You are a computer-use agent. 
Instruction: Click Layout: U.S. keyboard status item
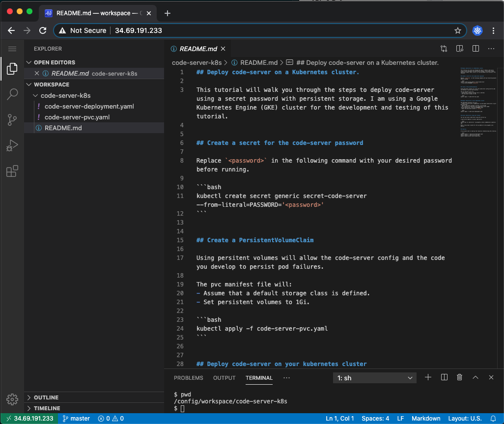point(465,419)
